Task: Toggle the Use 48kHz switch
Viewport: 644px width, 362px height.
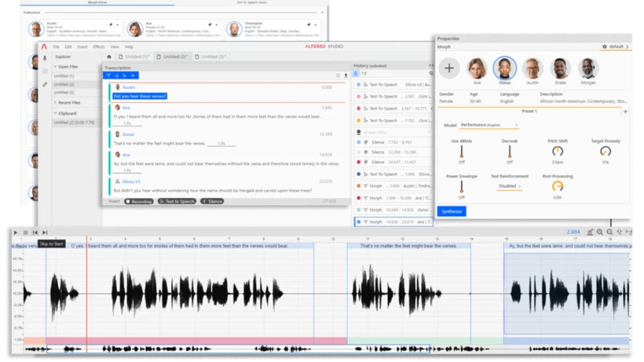Action: pos(462,152)
